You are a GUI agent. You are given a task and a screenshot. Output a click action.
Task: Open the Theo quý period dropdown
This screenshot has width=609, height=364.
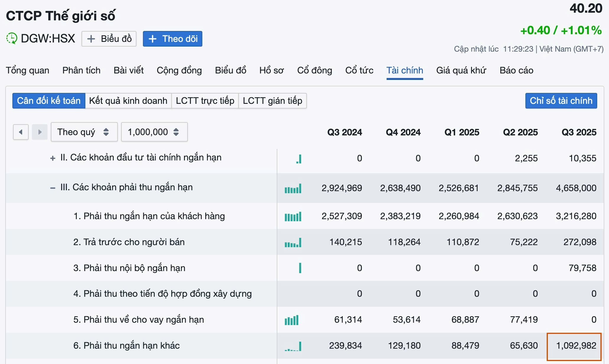[84, 132]
